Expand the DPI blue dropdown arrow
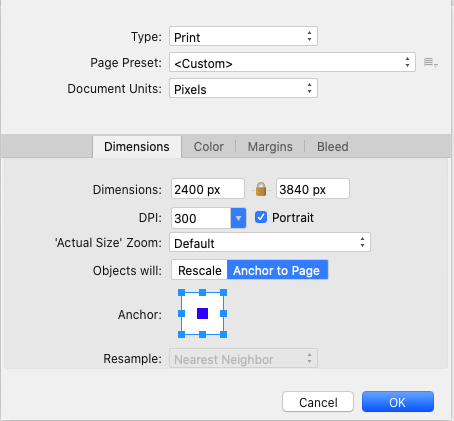 238,218
